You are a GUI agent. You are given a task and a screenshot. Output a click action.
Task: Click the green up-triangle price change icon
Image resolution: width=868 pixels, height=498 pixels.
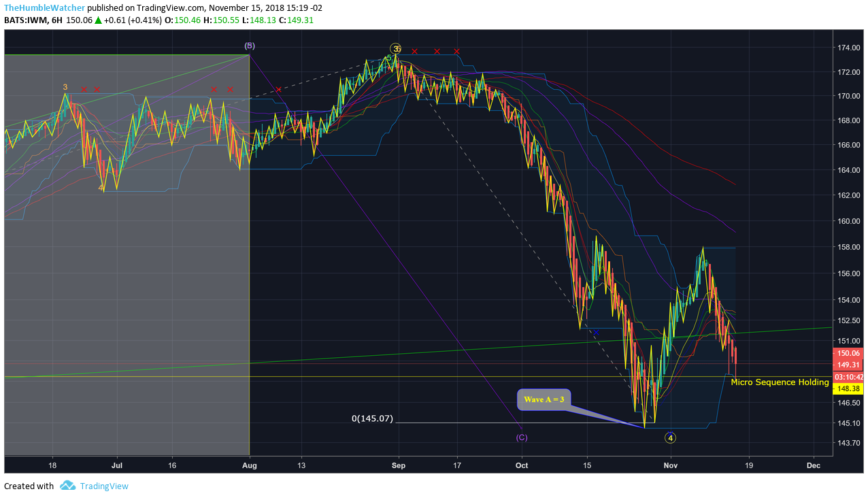tap(98, 20)
